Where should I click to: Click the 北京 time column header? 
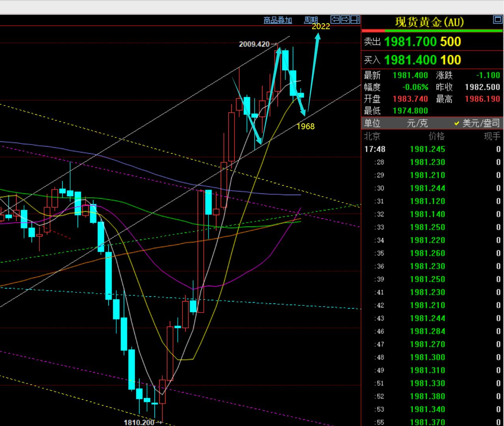372,136
